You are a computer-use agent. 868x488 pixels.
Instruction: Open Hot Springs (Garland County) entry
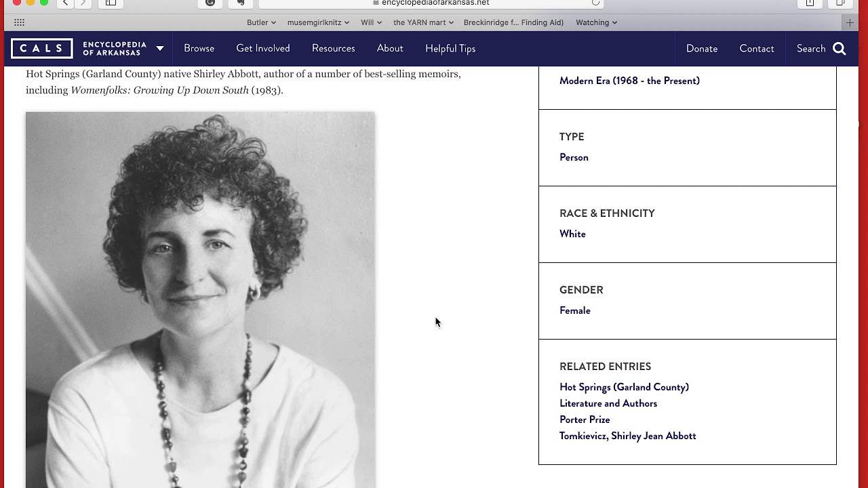point(624,387)
